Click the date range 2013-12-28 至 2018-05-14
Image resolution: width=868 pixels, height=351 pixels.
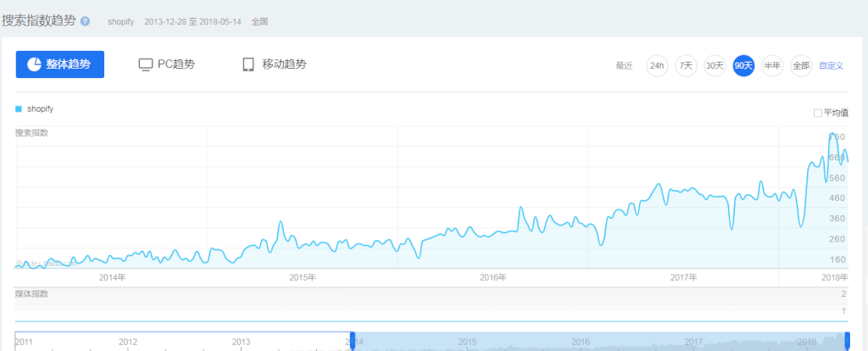coord(192,22)
